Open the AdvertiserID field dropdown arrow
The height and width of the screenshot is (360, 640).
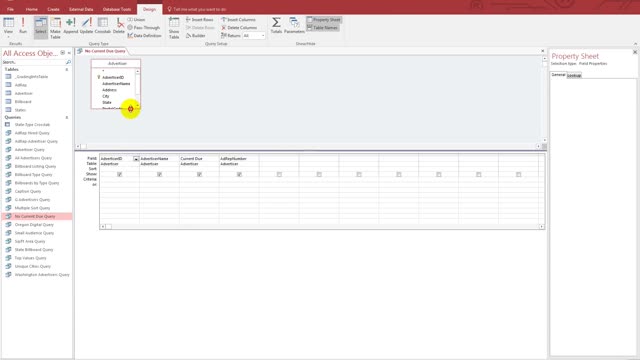coord(136,159)
